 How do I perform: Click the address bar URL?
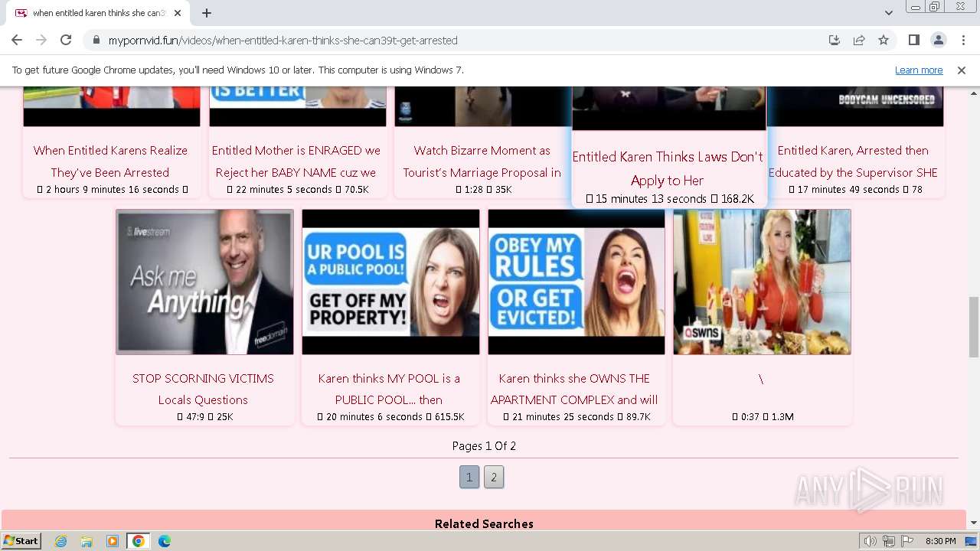(x=283, y=41)
